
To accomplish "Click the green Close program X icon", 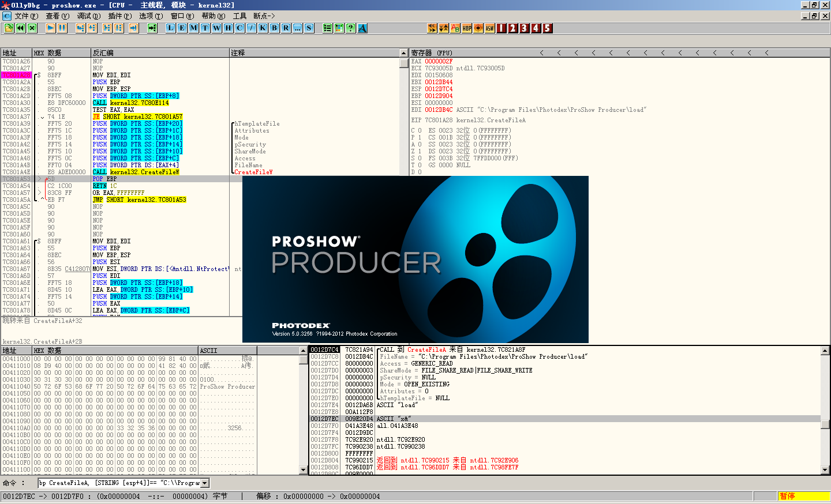I will pyautogui.click(x=32, y=28).
